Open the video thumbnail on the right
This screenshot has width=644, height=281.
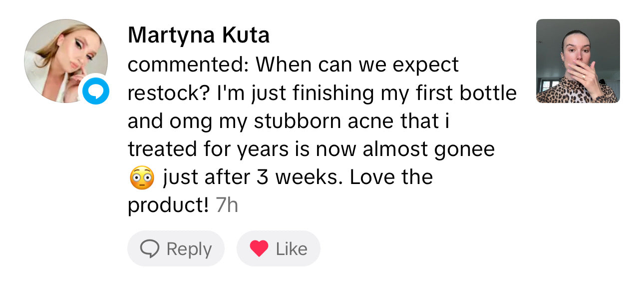tap(578, 61)
